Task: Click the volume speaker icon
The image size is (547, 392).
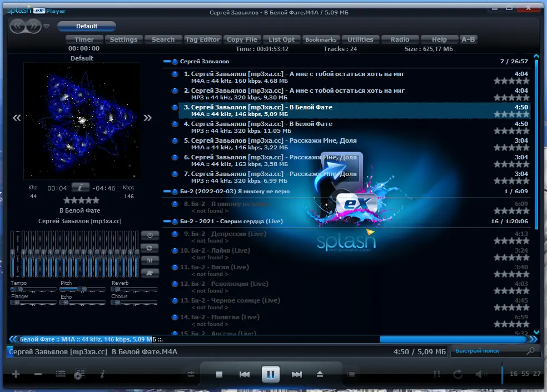Action: pos(479,374)
